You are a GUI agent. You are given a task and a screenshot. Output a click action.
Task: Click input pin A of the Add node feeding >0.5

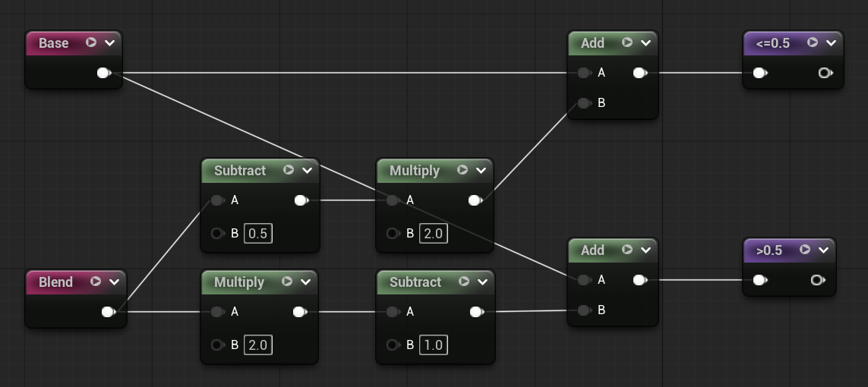pyautogui.click(x=584, y=280)
